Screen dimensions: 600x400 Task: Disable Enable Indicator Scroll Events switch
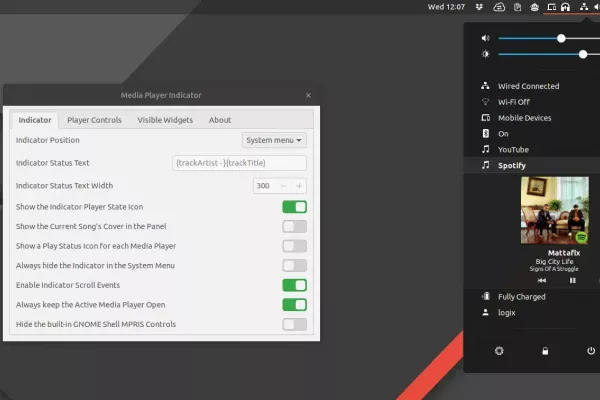(294, 285)
